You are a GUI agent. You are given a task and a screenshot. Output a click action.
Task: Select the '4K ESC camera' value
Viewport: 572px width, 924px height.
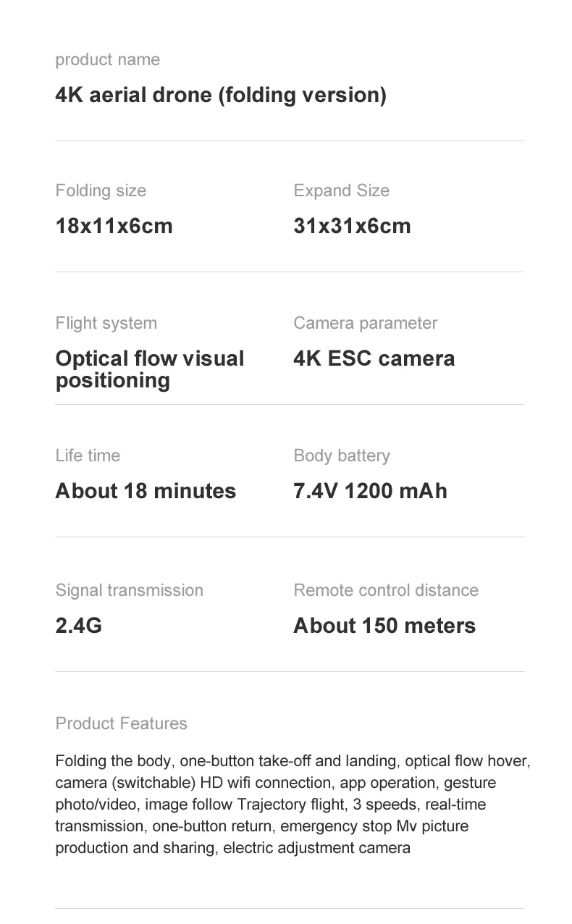[x=374, y=358]
